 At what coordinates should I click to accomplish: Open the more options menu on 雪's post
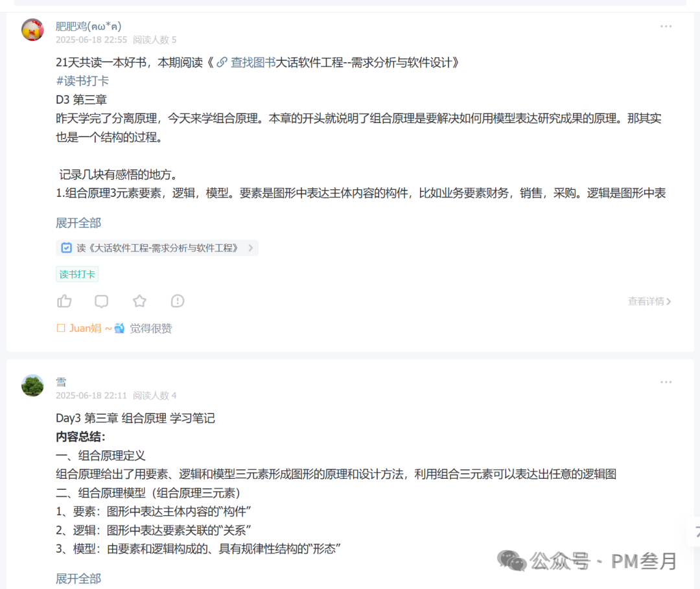tap(666, 382)
